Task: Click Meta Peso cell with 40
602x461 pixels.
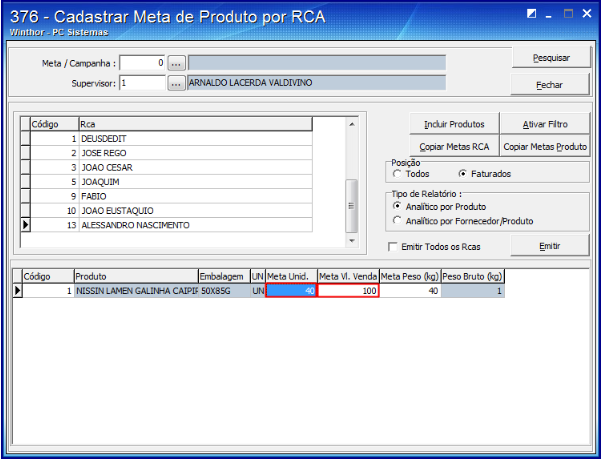Action: pyautogui.click(x=410, y=291)
